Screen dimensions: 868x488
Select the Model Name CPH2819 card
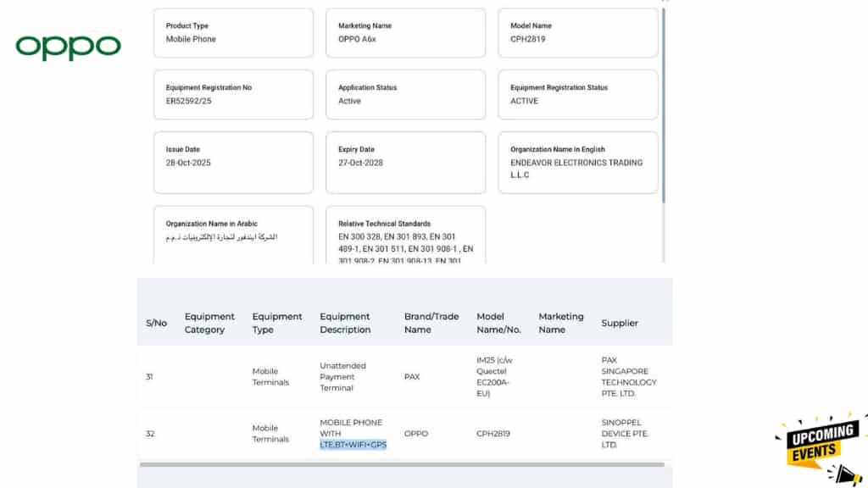click(x=577, y=33)
